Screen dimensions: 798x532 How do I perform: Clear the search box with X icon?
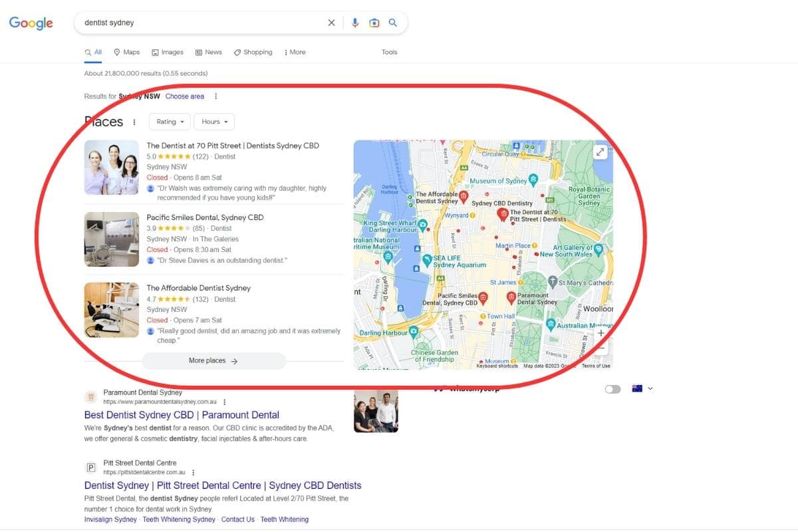[331, 23]
